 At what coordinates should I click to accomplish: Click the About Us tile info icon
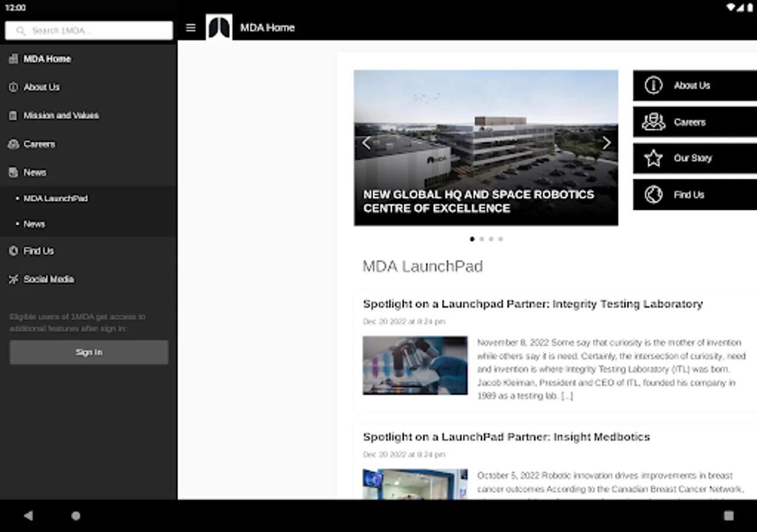(654, 85)
